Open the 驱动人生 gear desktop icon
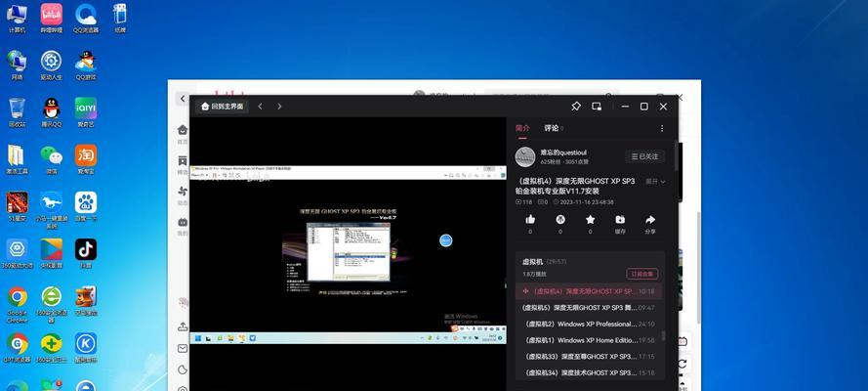The height and width of the screenshot is (391, 868). coord(52,65)
